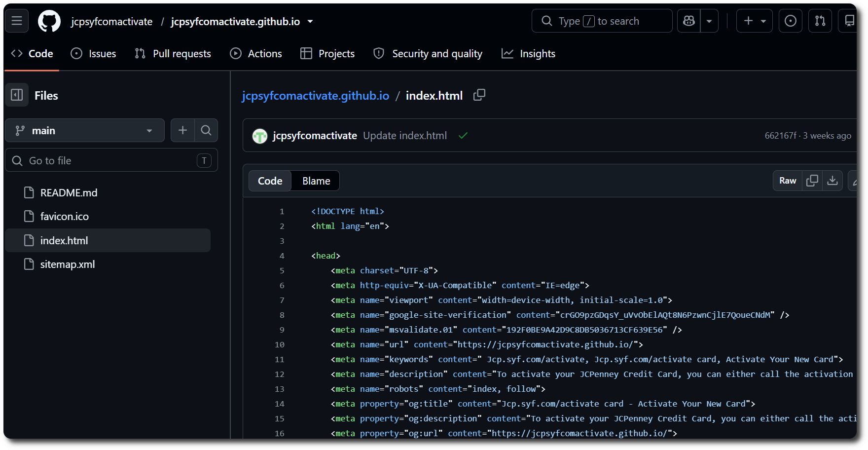Open the Create new plus menu
Screen dimensions: 868x450
(754, 21)
